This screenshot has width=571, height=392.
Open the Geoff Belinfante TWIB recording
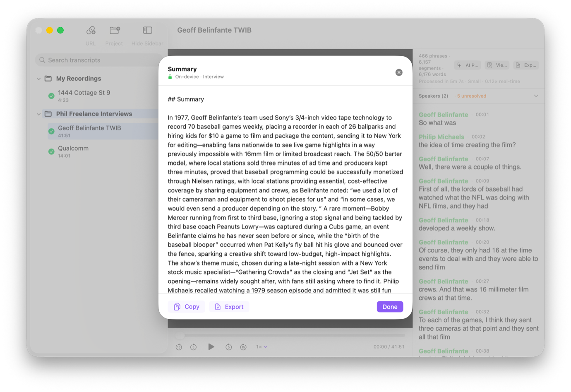(x=103, y=131)
